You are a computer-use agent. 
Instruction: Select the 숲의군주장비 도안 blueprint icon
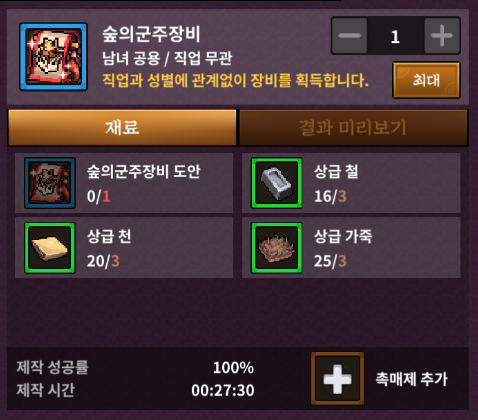coord(50,183)
